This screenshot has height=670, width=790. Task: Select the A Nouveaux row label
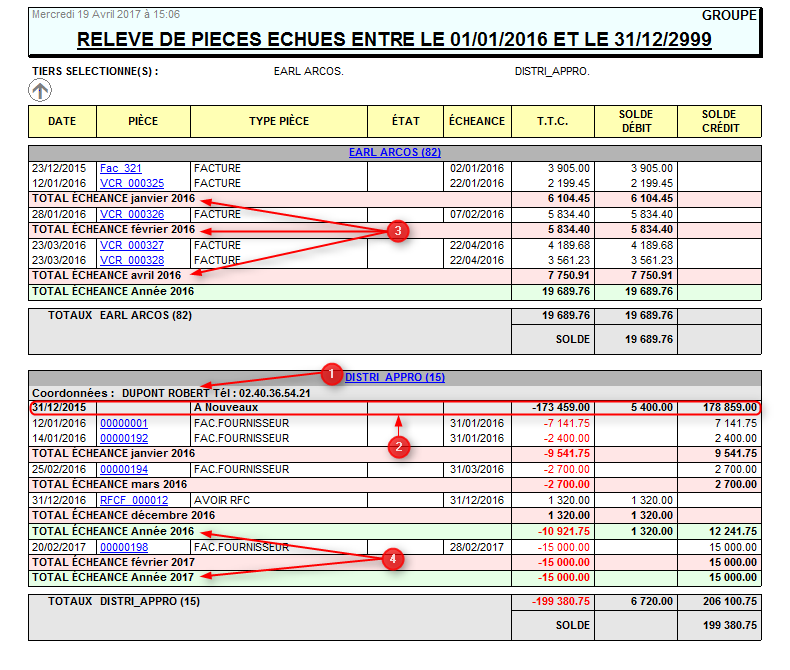point(226,407)
